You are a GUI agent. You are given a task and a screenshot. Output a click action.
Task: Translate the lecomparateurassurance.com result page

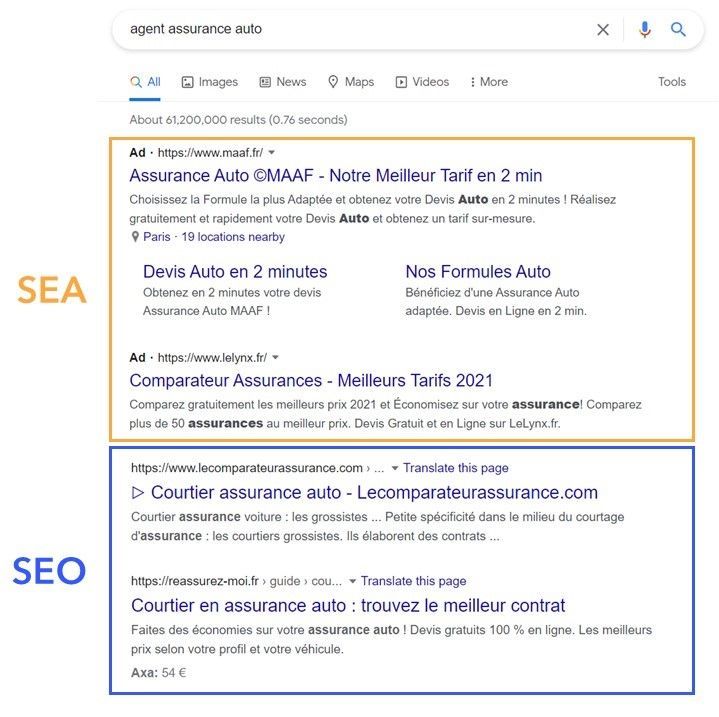(x=456, y=468)
